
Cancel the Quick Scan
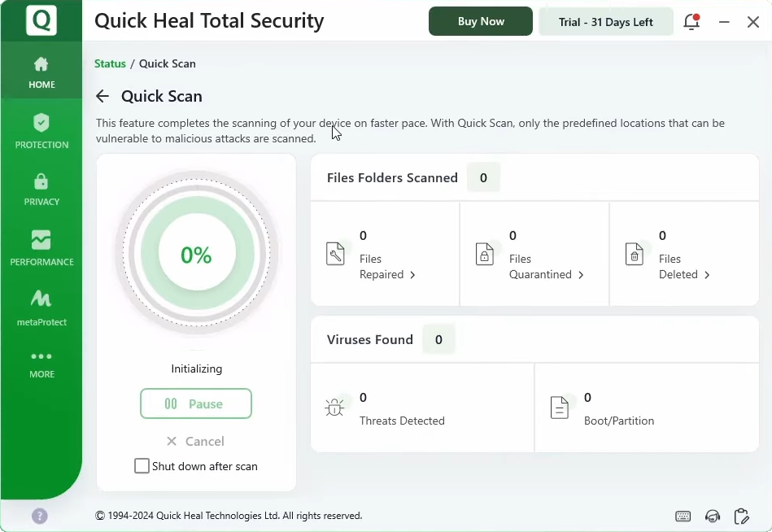[196, 441]
